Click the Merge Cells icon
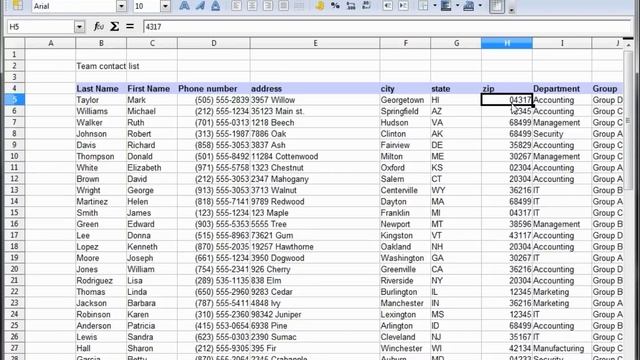 point(299,6)
